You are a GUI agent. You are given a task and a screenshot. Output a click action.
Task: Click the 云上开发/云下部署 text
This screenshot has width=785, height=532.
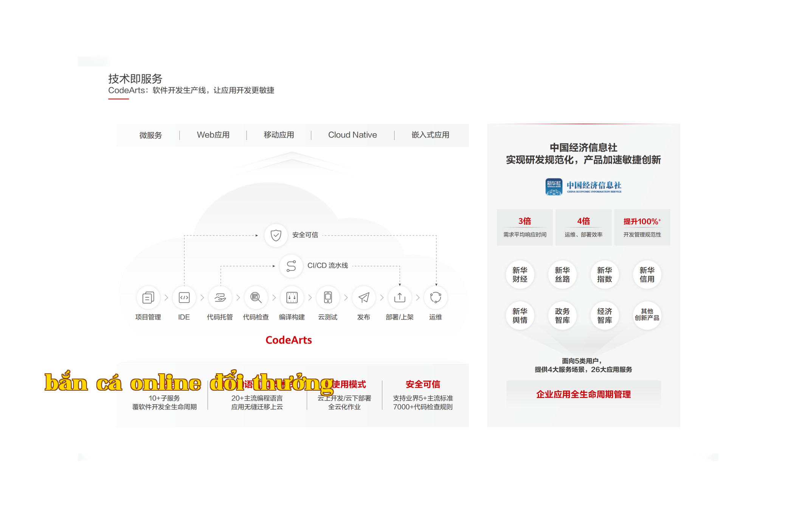pyautogui.click(x=344, y=398)
